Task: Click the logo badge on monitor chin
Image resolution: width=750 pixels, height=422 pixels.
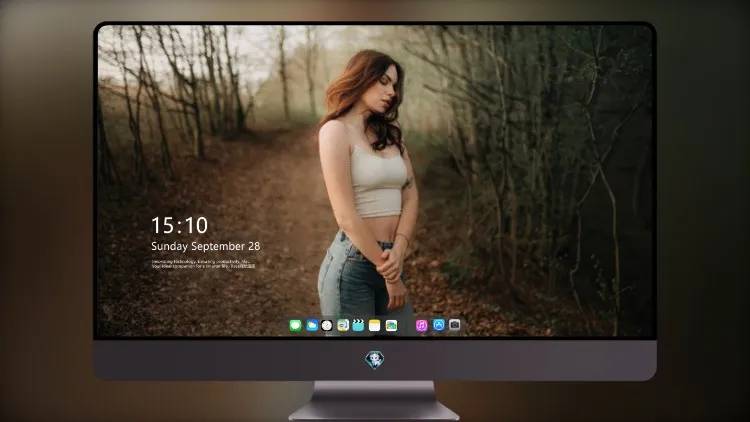Action: (375, 360)
